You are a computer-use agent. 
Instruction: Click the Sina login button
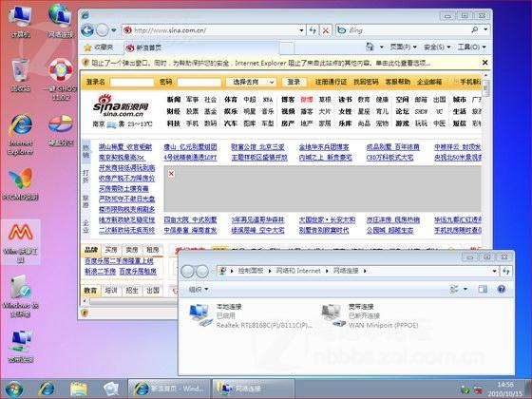(x=294, y=82)
